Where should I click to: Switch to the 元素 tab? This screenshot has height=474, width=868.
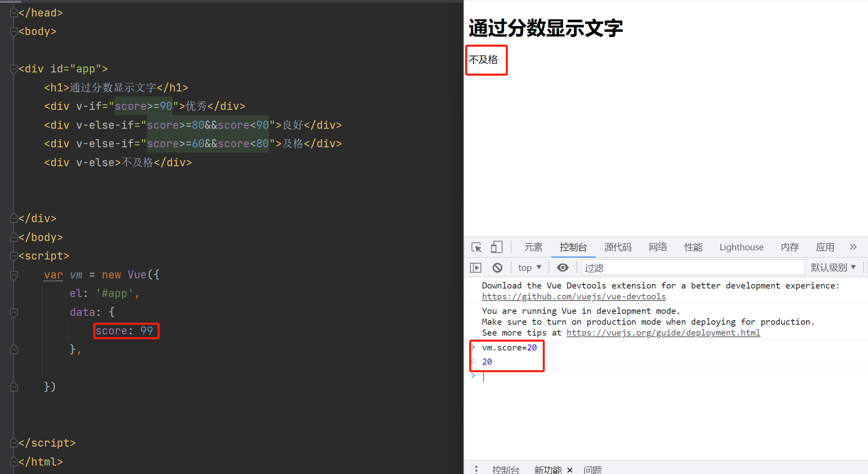pyautogui.click(x=533, y=247)
